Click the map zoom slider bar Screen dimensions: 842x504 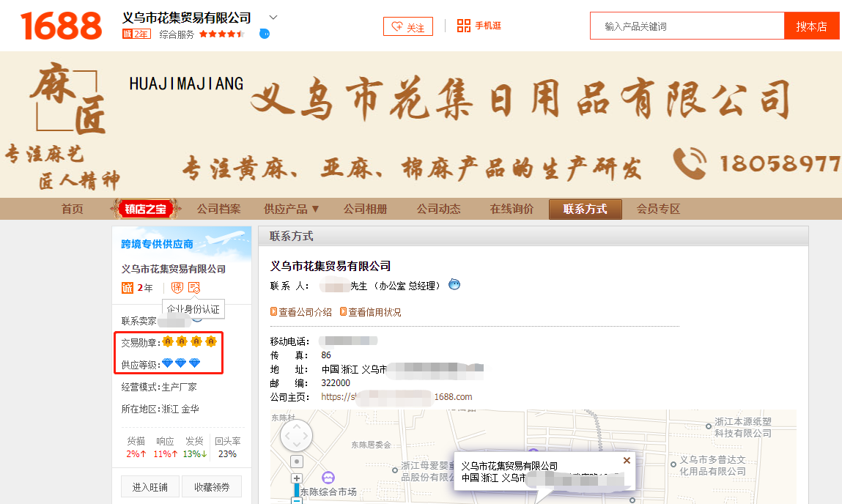pyautogui.click(x=296, y=490)
